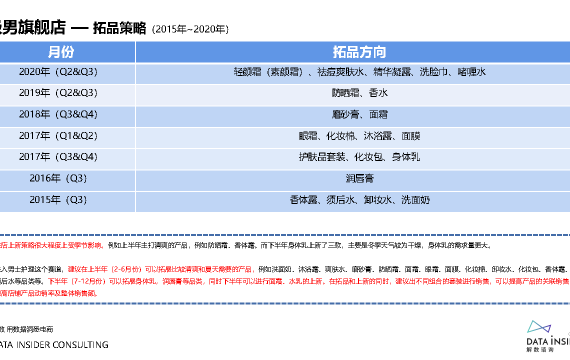Click the 眼霜、化妆棉、沐浴露、面膜 cell

tap(353, 138)
